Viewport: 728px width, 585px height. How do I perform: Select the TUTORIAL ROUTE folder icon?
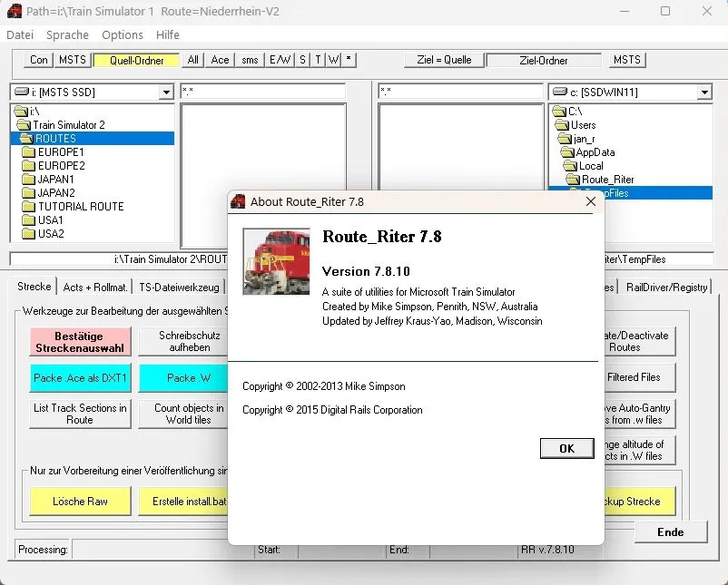click(x=29, y=207)
